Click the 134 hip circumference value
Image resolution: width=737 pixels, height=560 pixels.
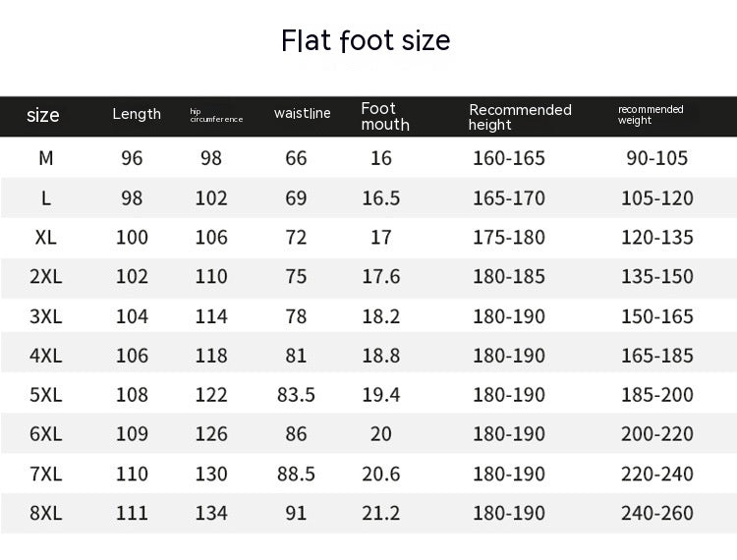tap(210, 513)
